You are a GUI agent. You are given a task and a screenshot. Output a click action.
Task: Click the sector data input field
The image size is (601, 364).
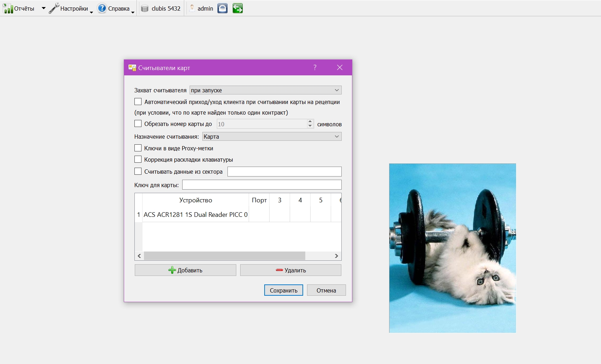[284, 172]
